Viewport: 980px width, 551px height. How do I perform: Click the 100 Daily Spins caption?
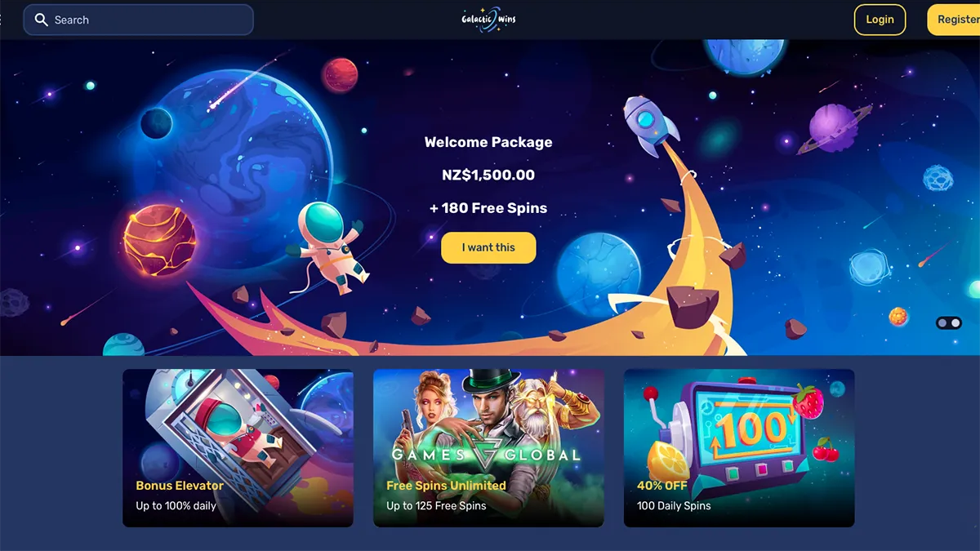[674, 506]
